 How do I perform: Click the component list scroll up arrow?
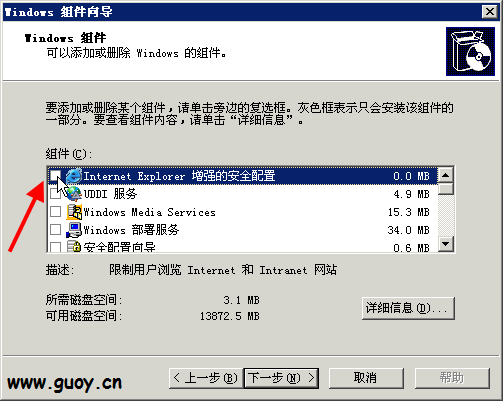[446, 175]
